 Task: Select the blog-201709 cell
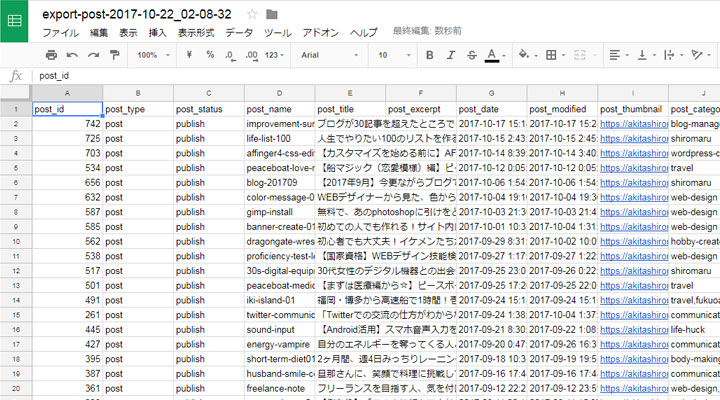coord(280,183)
